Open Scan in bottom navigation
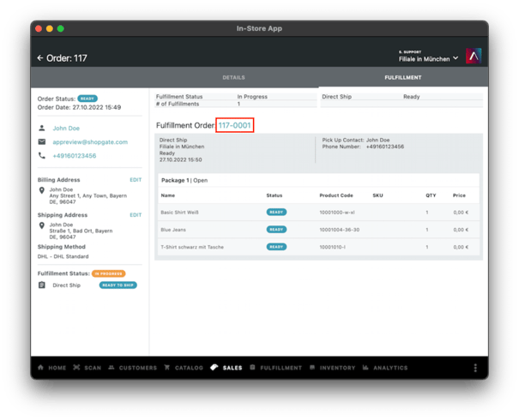 [88, 368]
